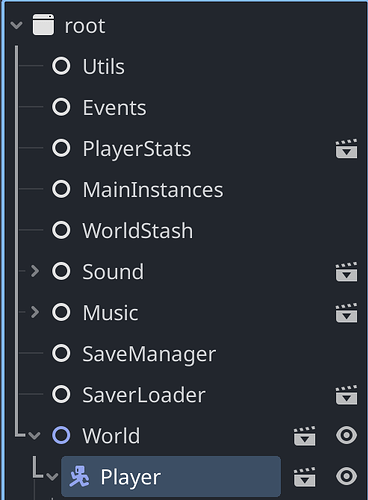Select the Utils node
The image size is (368, 500).
point(104,66)
